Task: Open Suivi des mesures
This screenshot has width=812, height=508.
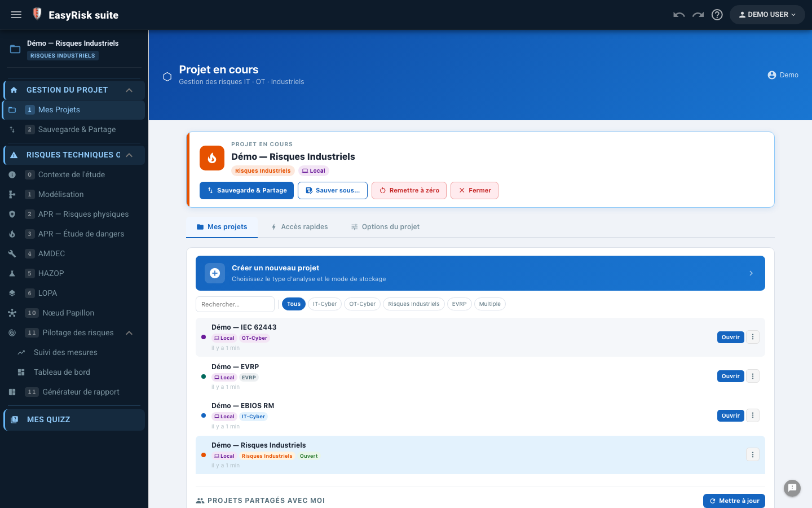Action: coord(74,353)
